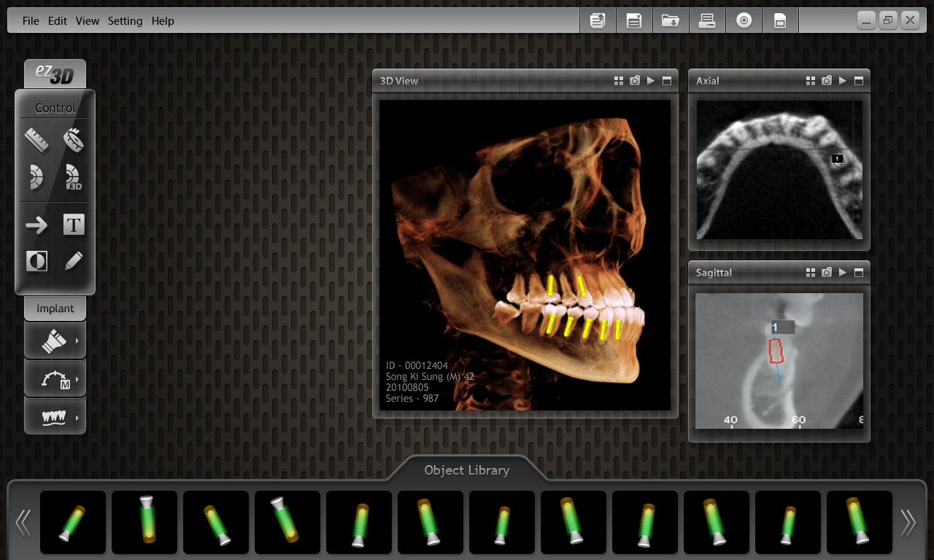Maximize the Sagittal panel
Screen dimensions: 934x560
click(x=859, y=273)
